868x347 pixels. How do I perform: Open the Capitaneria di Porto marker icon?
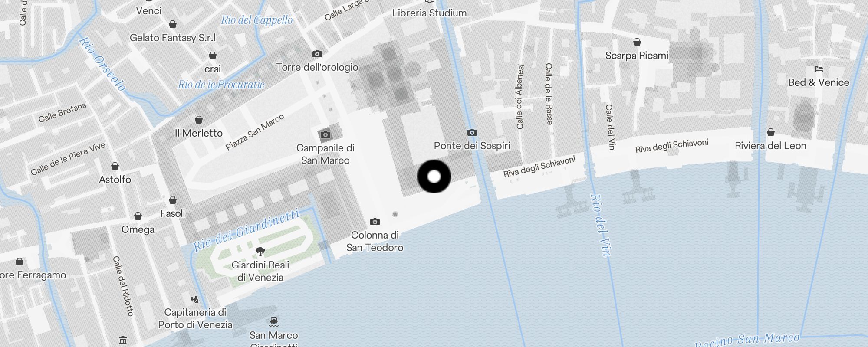[x=195, y=298]
